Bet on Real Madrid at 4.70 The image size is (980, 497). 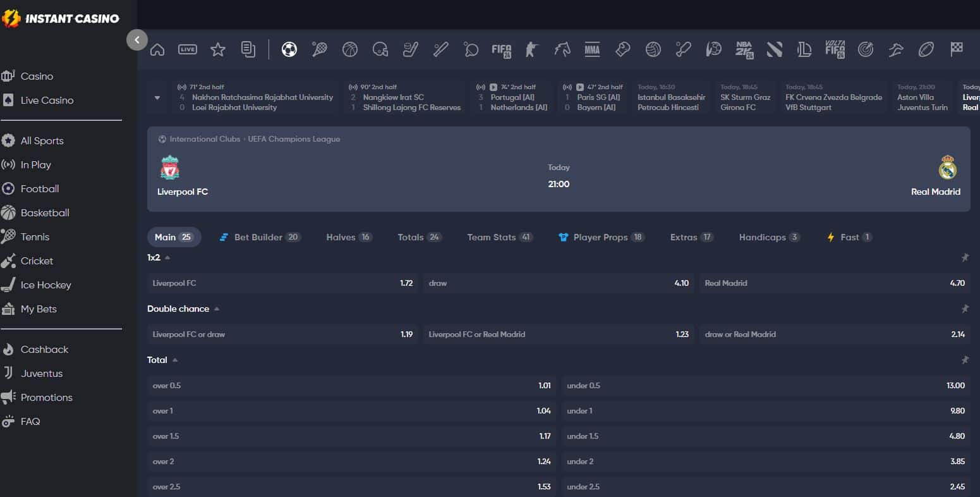(835, 283)
